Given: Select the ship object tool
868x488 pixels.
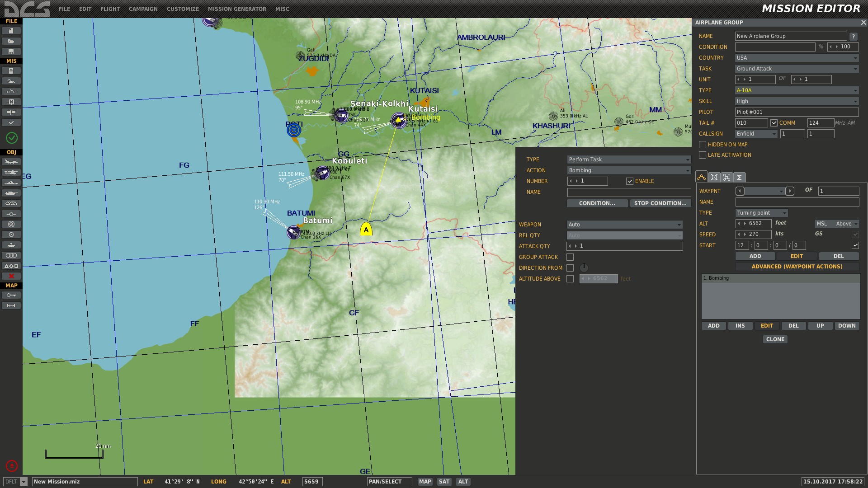Looking at the screenshot, I should (x=11, y=183).
